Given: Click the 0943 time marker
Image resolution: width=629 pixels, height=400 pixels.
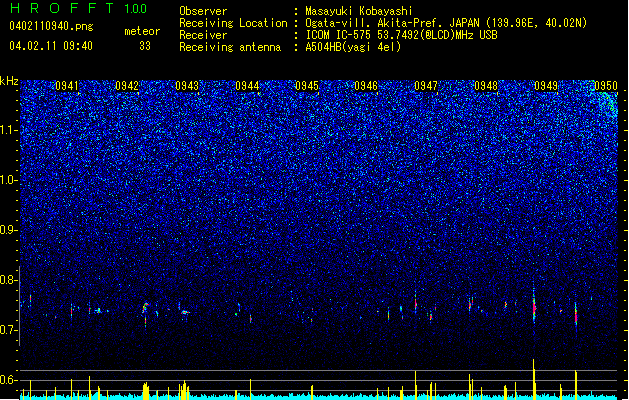Looking at the screenshot, I should coord(187,86).
